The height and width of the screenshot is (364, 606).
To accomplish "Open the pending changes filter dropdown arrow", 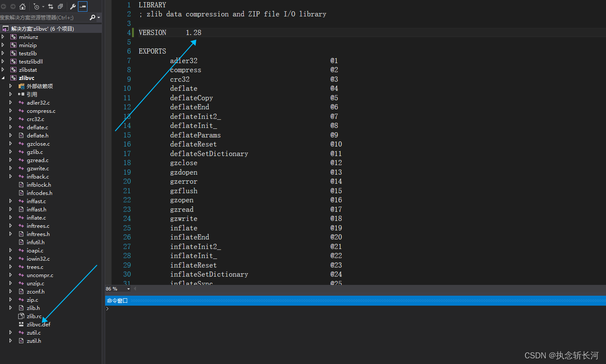I will pyautogui.click(x=42, y=7).
